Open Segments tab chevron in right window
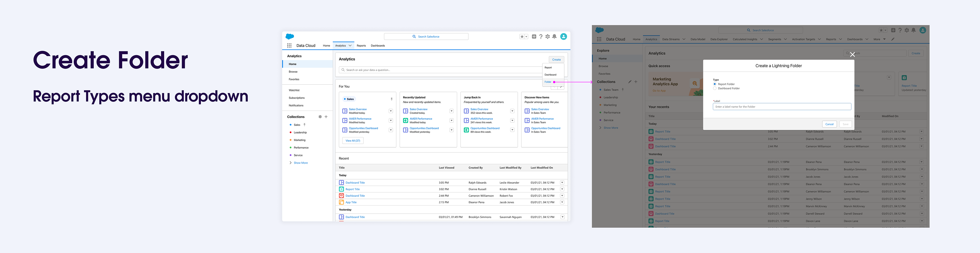The height and width of the screenshot is (253, 980). click(785, 39)
